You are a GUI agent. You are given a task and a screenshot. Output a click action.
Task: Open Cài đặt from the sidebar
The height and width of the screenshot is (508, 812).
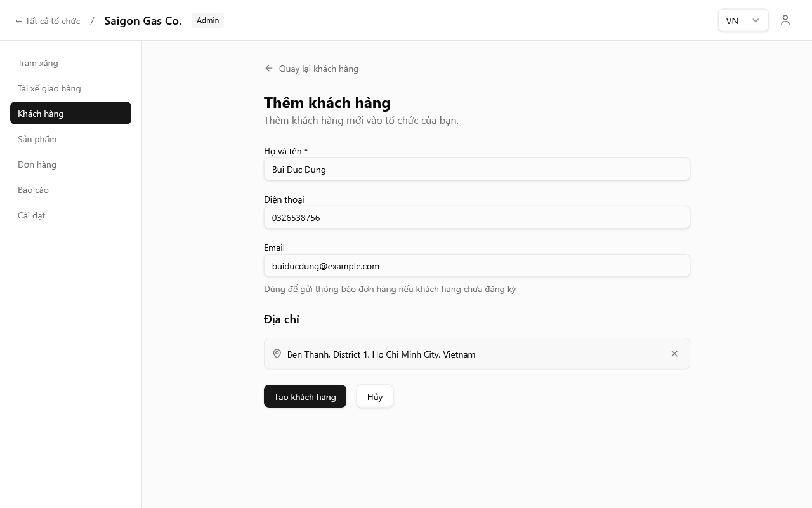click(x=31, y=215)
